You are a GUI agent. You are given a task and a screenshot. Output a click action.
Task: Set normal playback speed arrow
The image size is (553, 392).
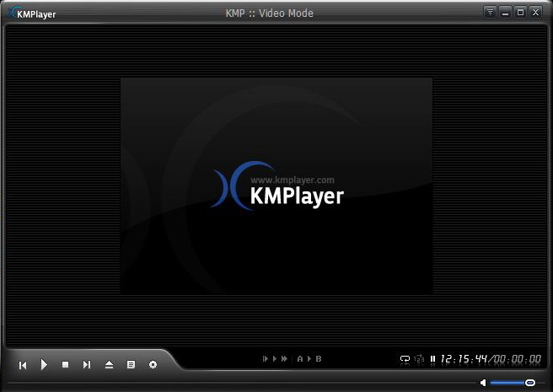[x=275, y=359]
